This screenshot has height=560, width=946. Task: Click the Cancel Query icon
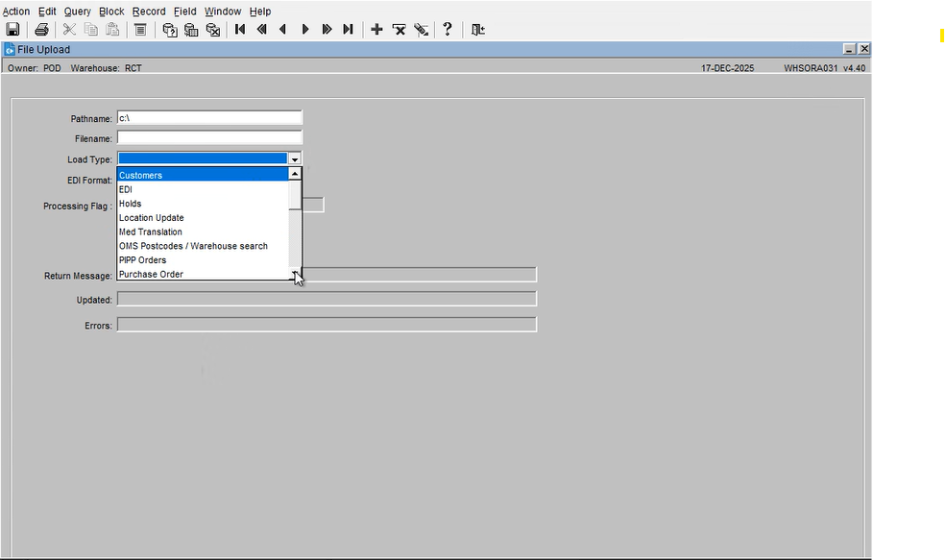pos(213,30)
